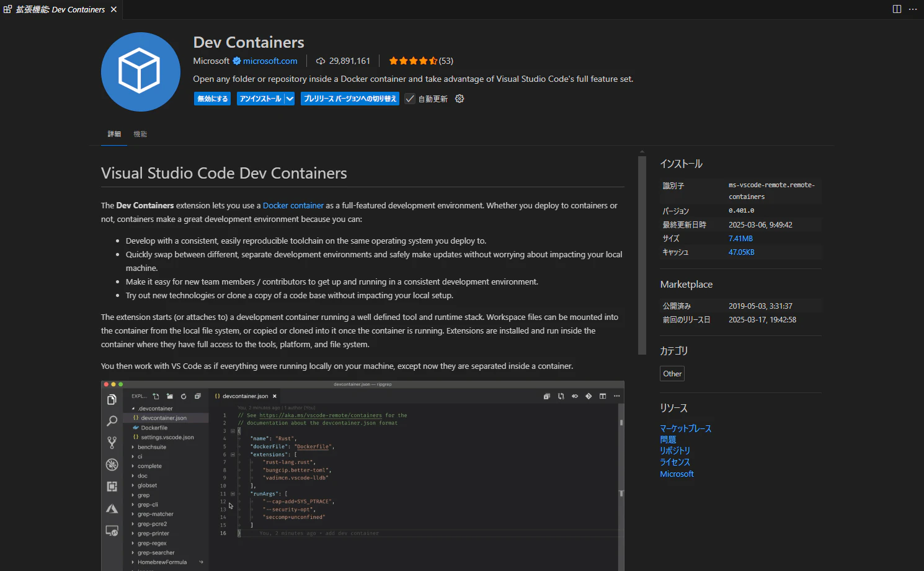Follow the Docker container link
Screen dimensions: 924x571
point(293,205)
